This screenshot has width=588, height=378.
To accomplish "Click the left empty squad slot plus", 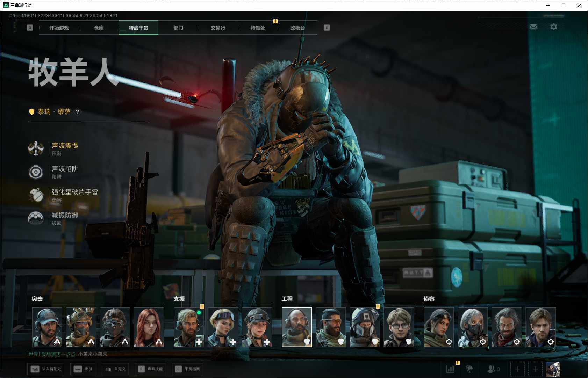I will click(x=518, y=369).
